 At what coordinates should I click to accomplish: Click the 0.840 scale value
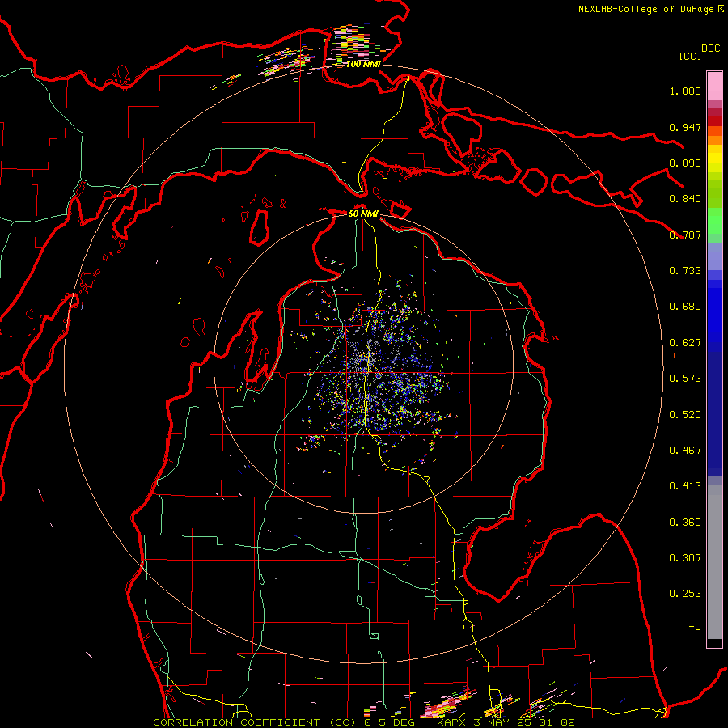[x=685, y=199]
